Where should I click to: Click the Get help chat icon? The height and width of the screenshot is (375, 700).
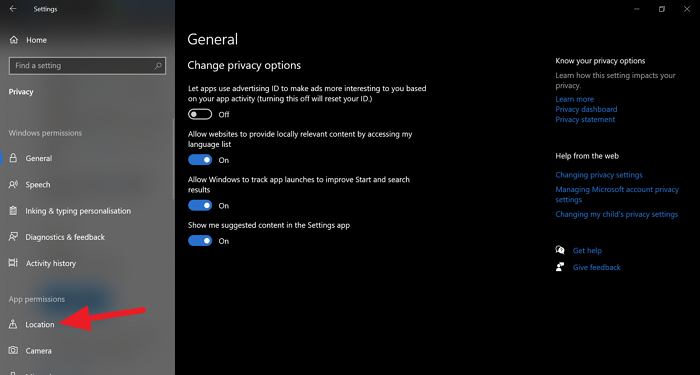click(x=560, y=250)
